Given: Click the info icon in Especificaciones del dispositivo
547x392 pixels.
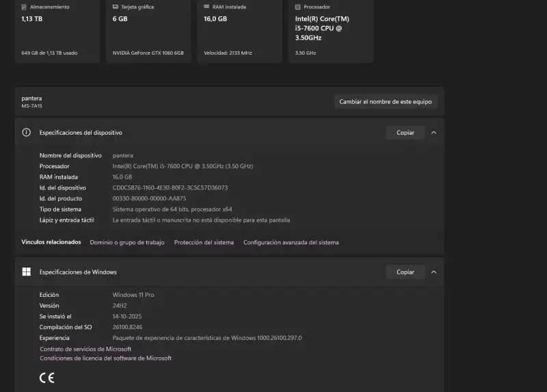Looking at the screenshot, I should (x=27, y=132).
